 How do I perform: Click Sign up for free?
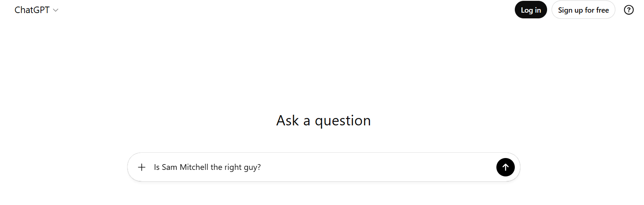point(583,10)
